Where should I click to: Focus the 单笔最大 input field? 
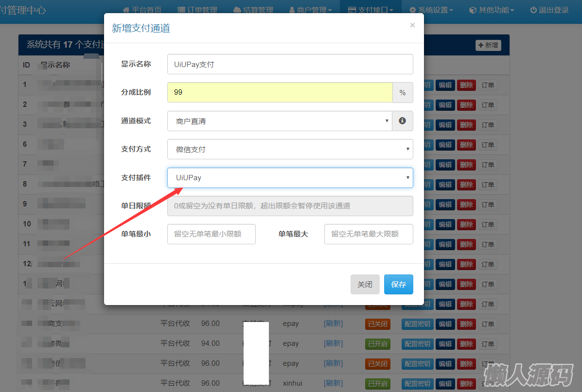coord(368,234)
